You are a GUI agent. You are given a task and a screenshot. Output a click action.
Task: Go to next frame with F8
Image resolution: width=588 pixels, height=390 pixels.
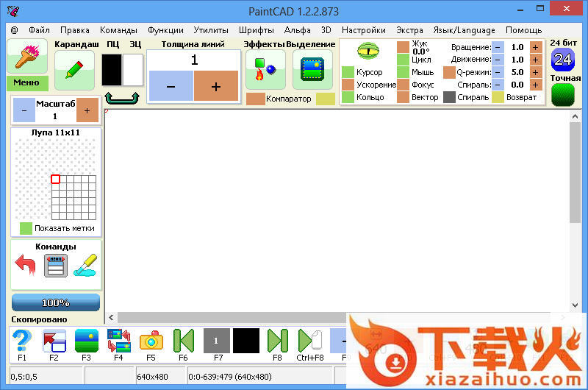coord(278,341)
